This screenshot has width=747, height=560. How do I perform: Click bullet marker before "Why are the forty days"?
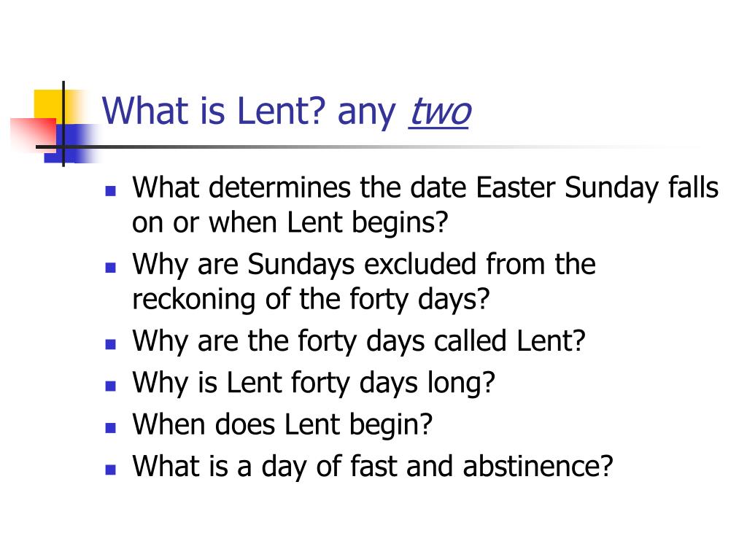(x=111, y=344)
